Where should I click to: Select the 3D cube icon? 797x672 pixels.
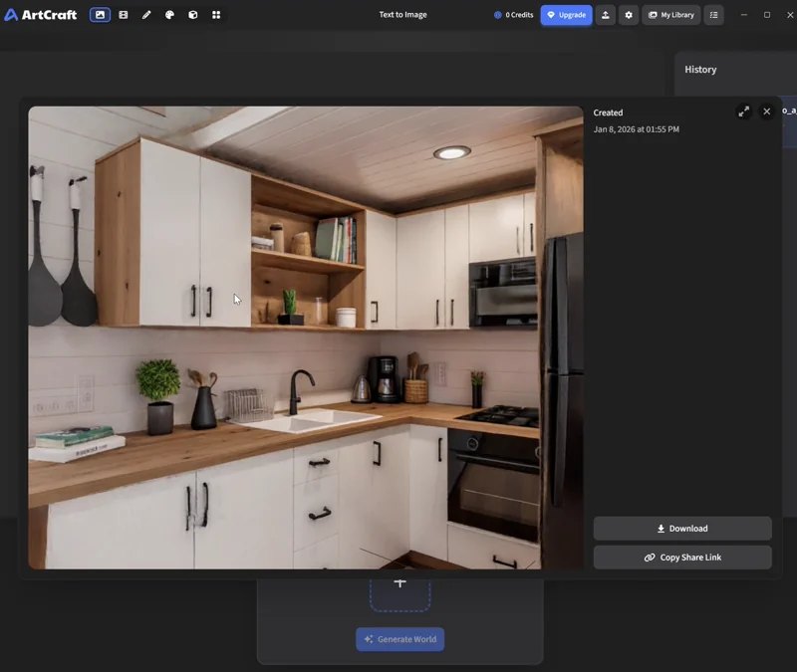(x=193, y=15)
